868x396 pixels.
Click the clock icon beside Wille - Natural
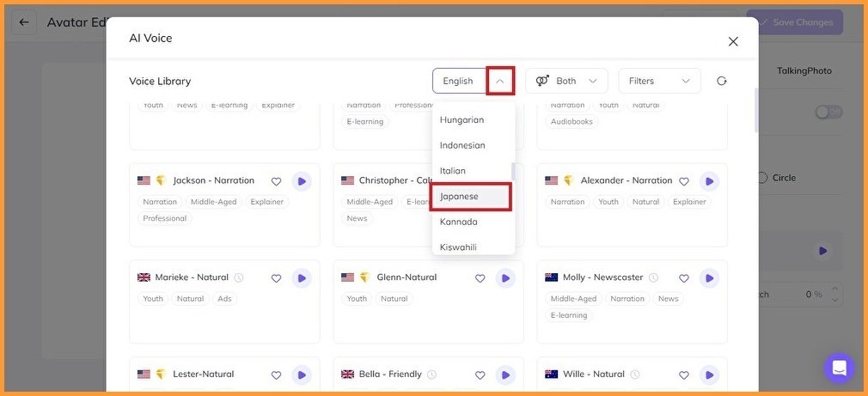(x=635, y=375)
